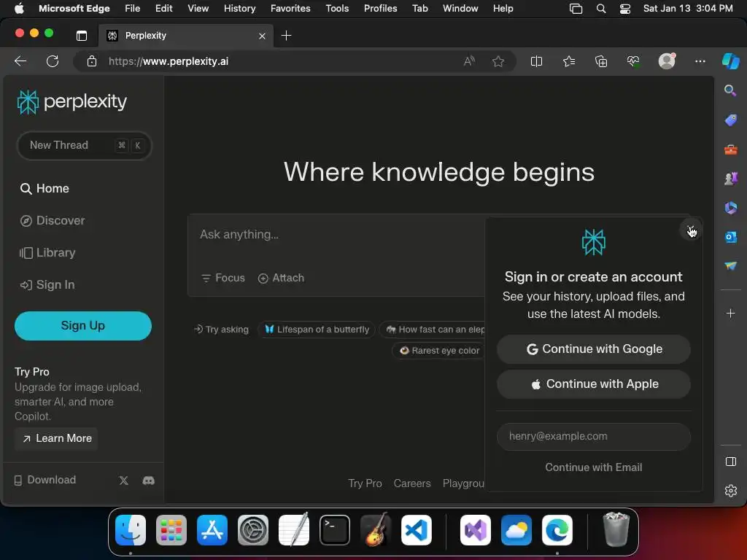
Task: Click Learn More under Try Pro
Action: (57, 438)
